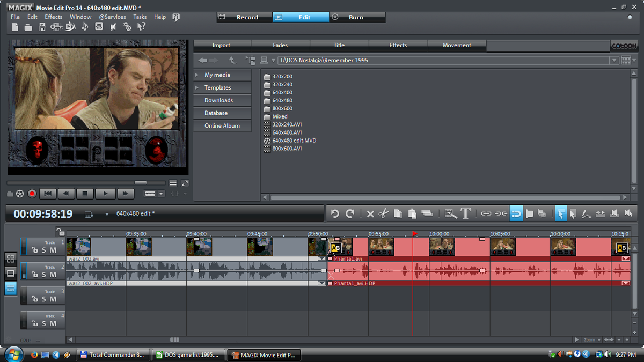Image resolution: width=644 pixels, height=362 pixels.
Task: Open the Phanta1_avi.HDP audio menu arrow
Action: pos(626,283)
